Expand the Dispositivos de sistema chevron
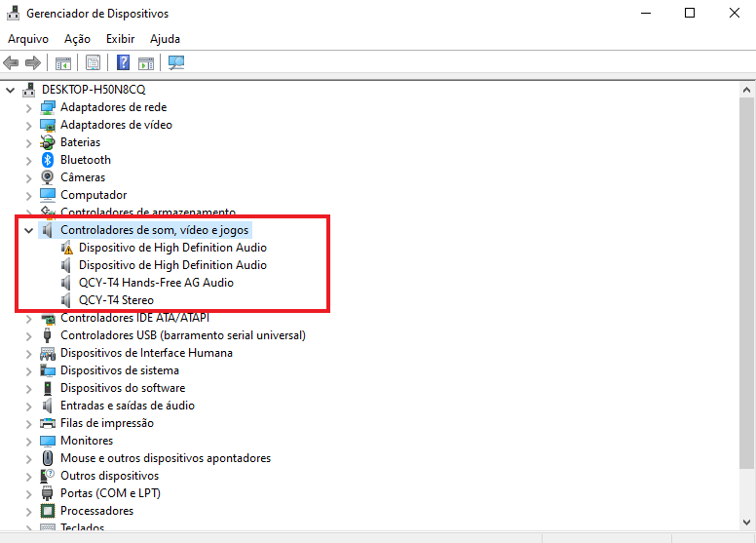 click(x=29, y=371)
